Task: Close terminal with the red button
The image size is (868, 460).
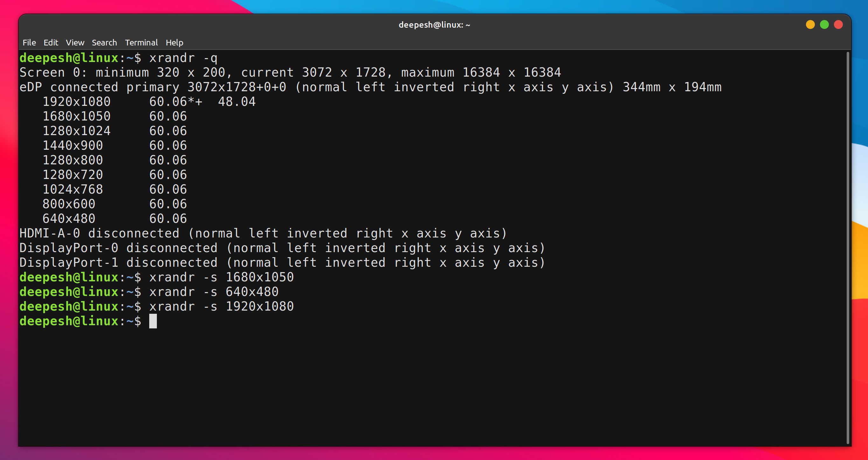Action: 838,25
